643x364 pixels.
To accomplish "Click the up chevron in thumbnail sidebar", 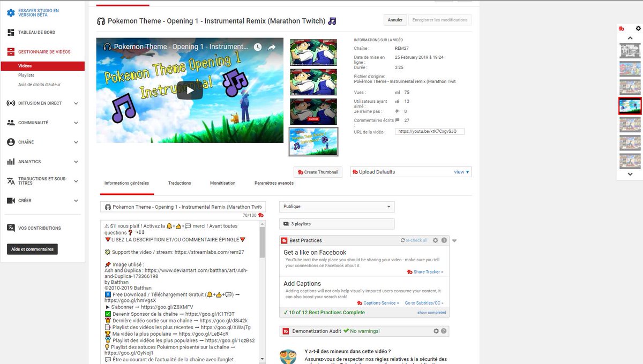I will pyautogui.click(x=630, y=38).
